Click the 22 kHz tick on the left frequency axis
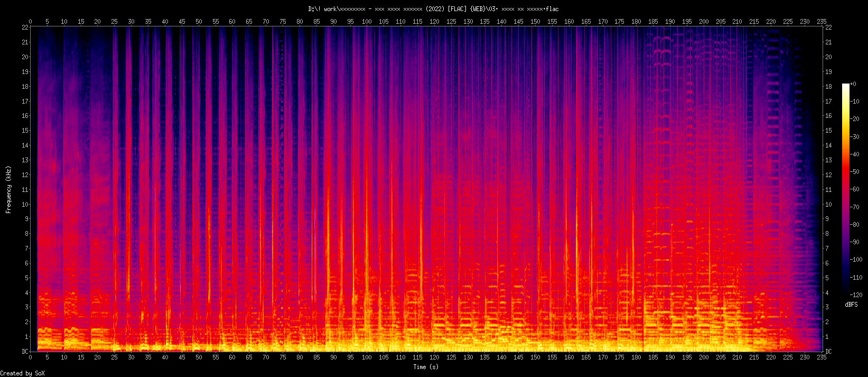868x377 pixels. tap(25, 27)
